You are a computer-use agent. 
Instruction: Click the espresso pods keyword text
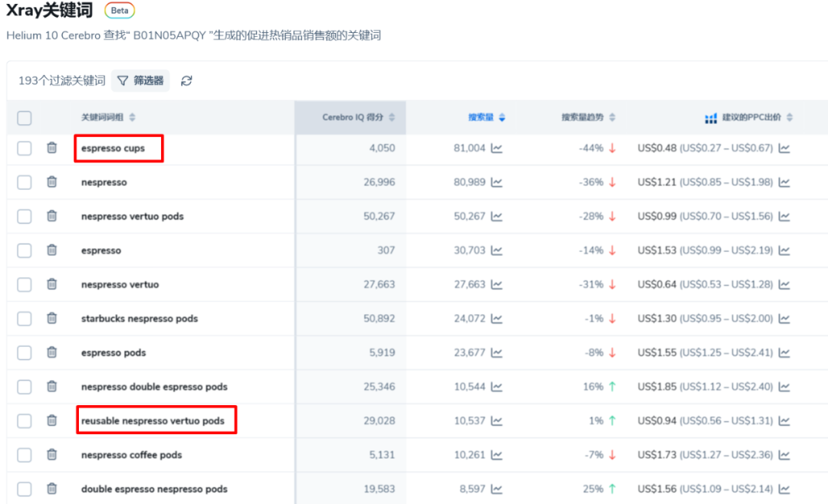pos(113,352)
